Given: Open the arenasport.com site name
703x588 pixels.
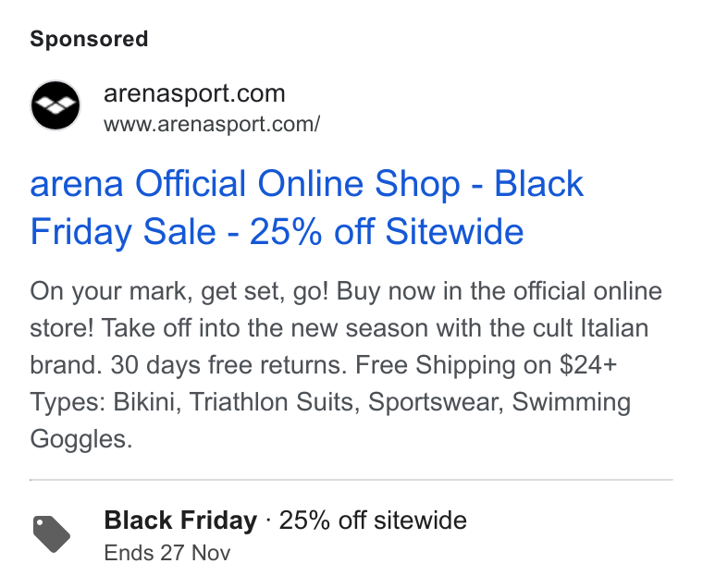Looking at the screenshot, I should 194,93.
